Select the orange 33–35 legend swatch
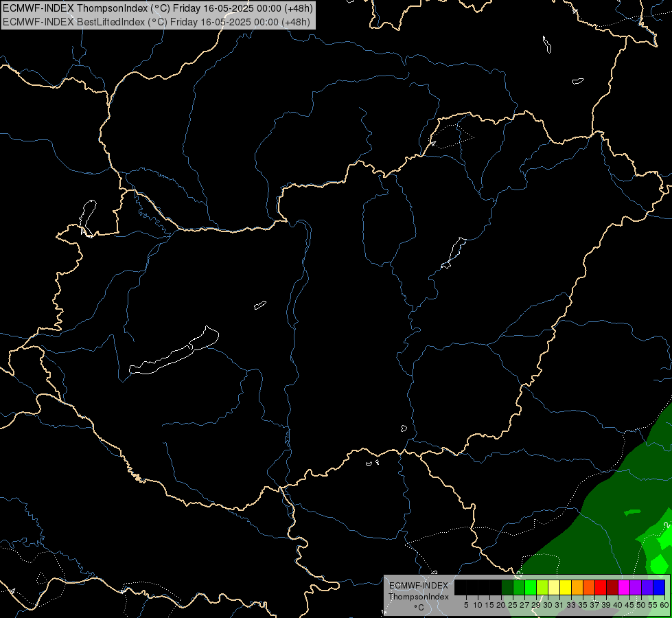 tap(578, 587)
